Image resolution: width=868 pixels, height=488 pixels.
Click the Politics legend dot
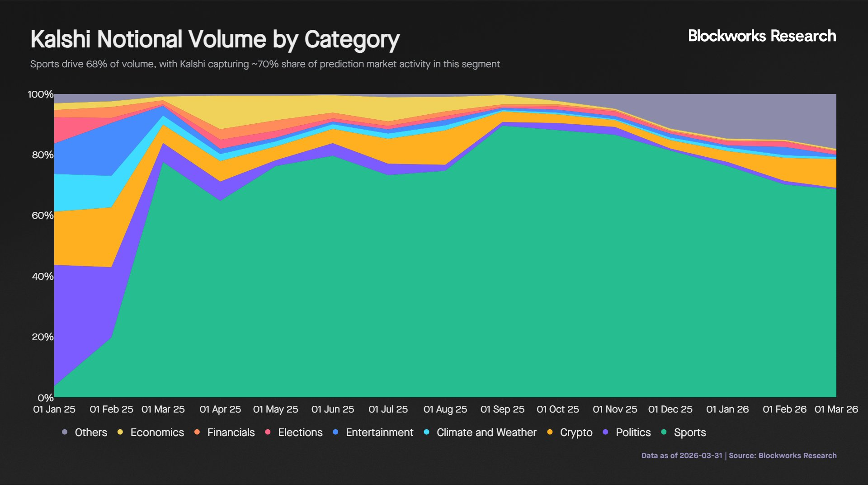click(605, 432)
